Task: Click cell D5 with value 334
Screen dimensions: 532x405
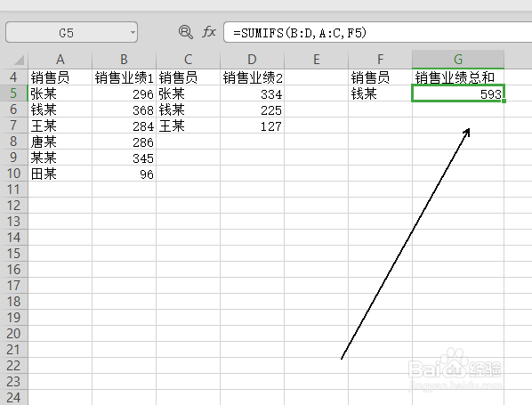Action: coord(252,93)
